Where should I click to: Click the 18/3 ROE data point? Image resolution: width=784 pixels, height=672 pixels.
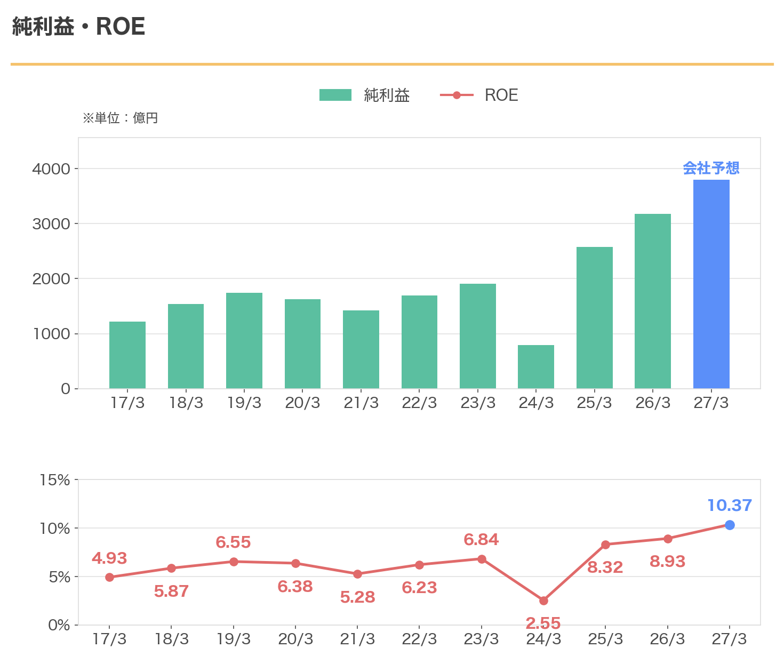point(171,568)
